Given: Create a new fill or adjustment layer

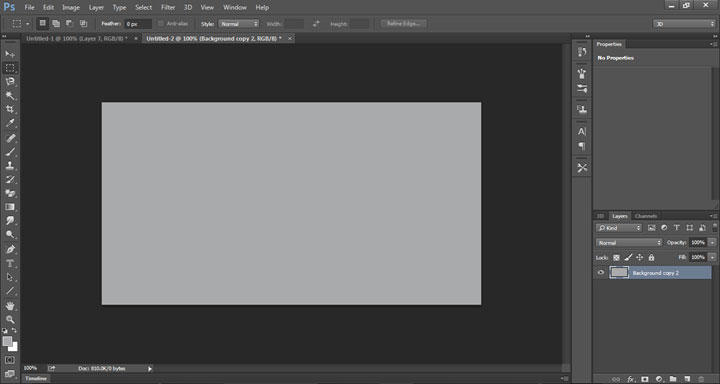Looking at the screenshot, I should 659,379.
